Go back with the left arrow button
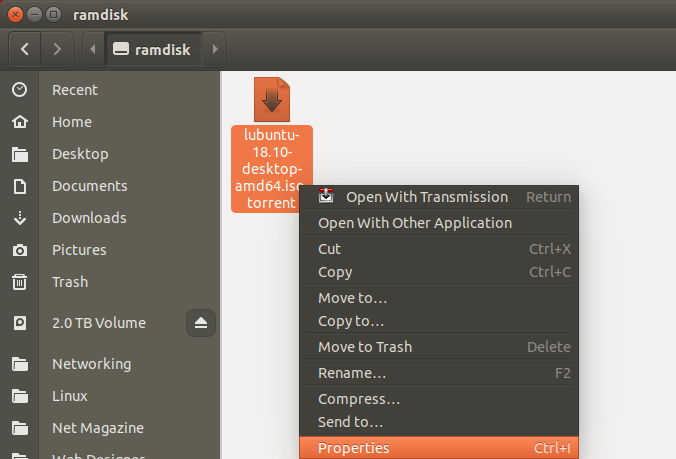676x459 pixels. coord(24,48)
